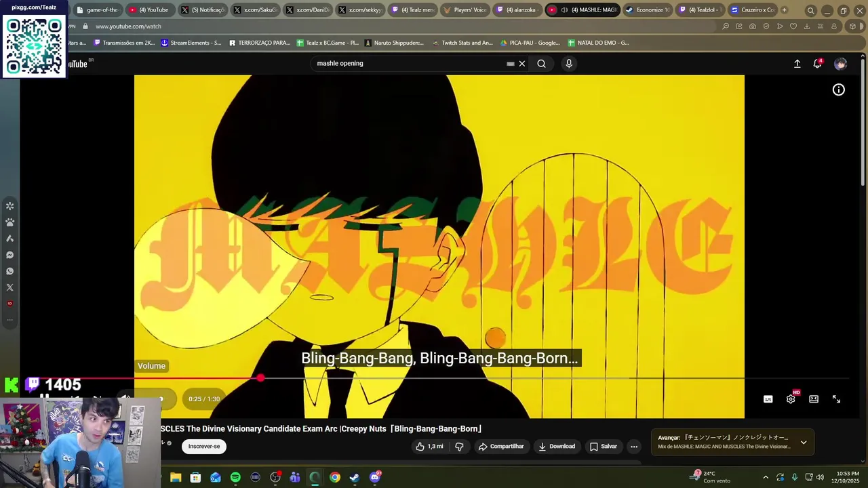Viewport: 868px width, 488px height.
Task: Open taskbar clock 10:53 PM
Action: [848, 477]
